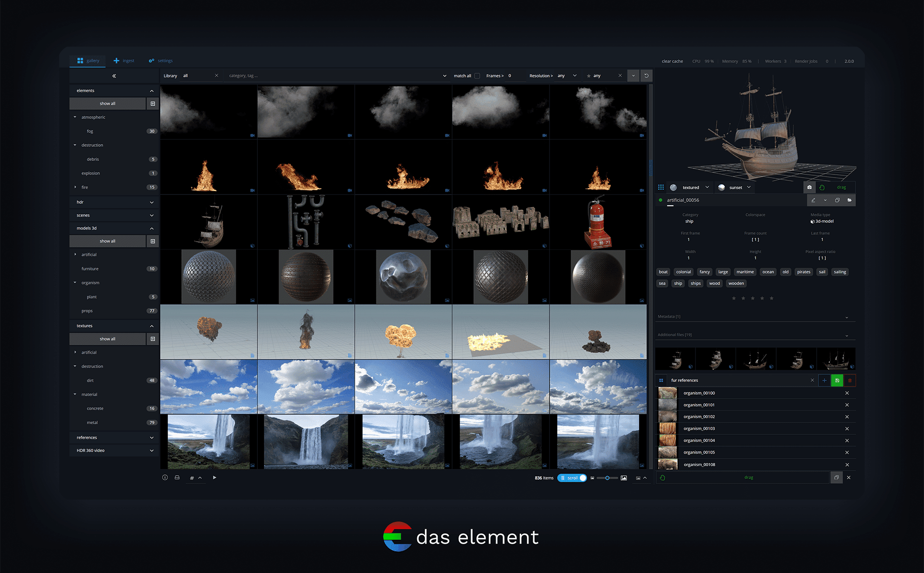Click the play icon in the bottom bar

(x=215, y=478)
